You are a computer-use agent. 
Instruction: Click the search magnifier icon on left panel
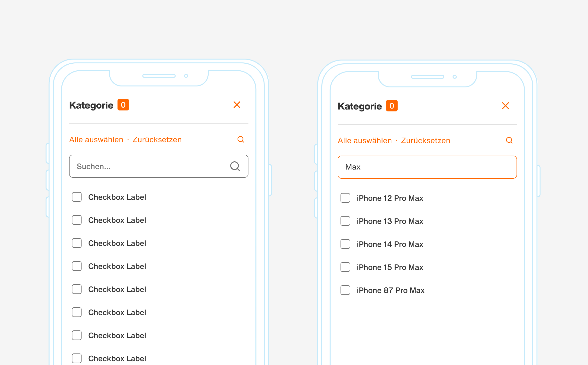[240, 139]
